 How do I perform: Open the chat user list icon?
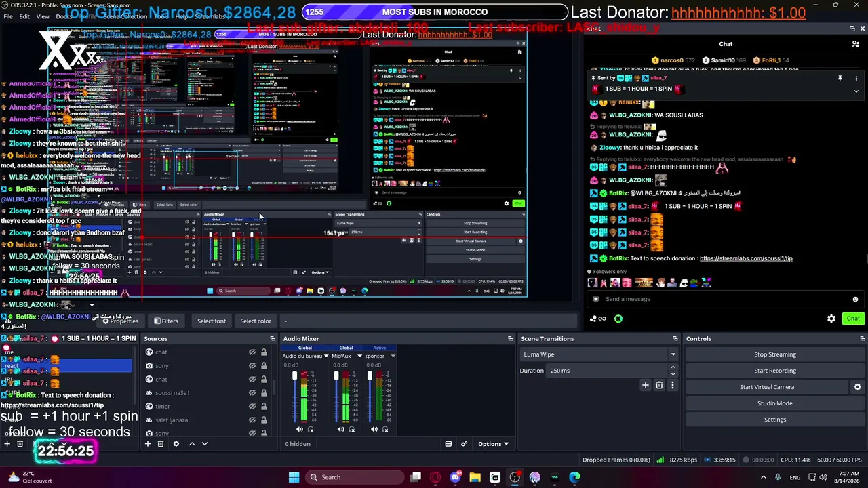coord(856,44)
